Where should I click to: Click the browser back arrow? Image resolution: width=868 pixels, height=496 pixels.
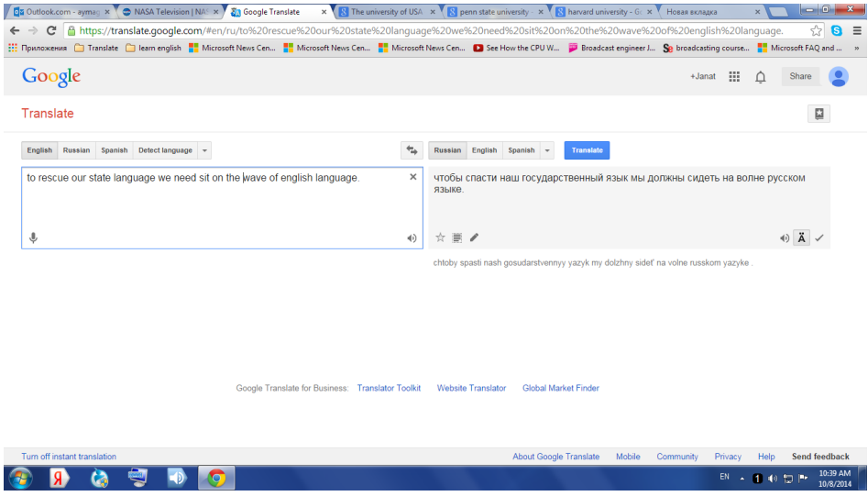(x=15, y=30)
